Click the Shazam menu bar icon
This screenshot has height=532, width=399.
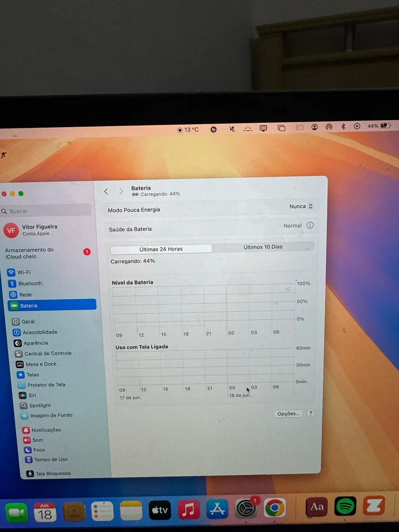point(214,129)
